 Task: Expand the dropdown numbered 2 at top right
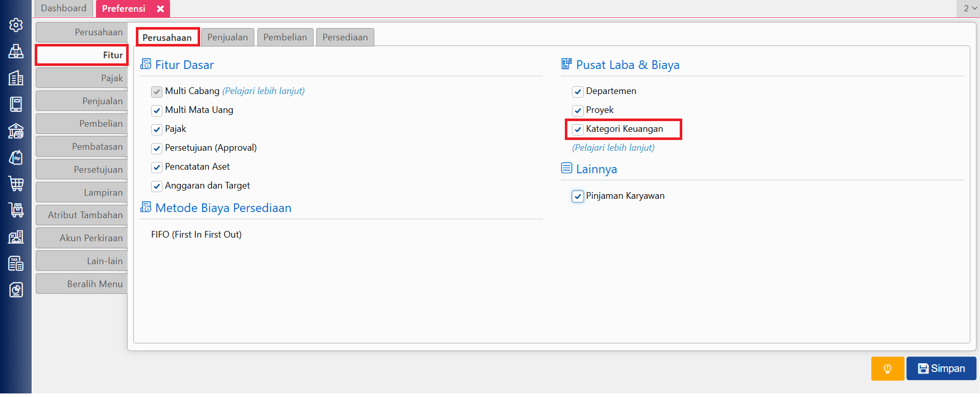pyautogui.click(x=969, y=8)
